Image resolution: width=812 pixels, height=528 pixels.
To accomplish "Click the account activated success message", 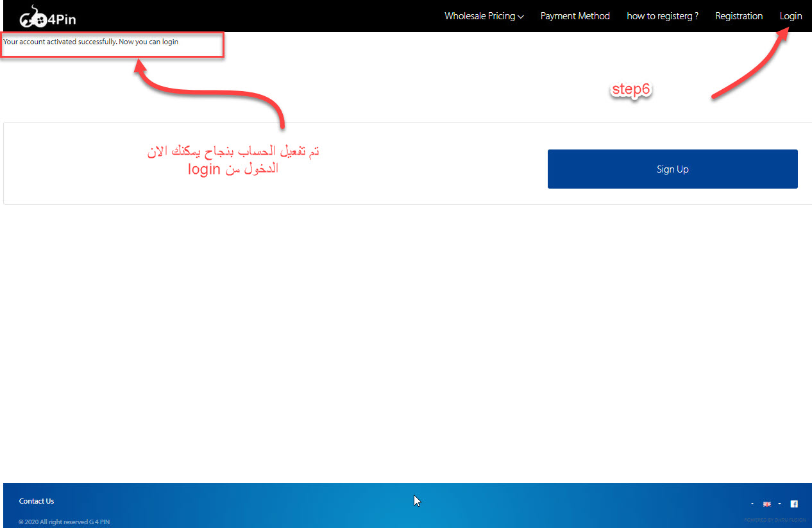I will point(90,42).
